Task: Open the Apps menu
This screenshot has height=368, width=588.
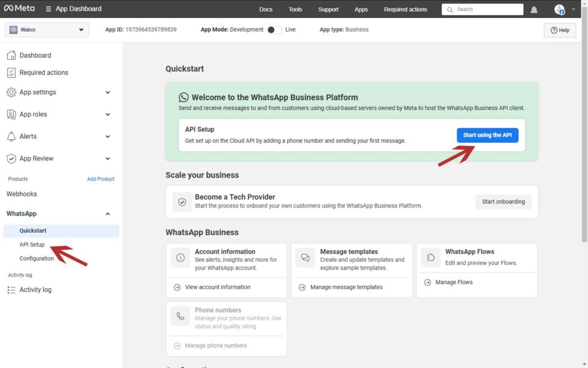Action: click(361, 9)
